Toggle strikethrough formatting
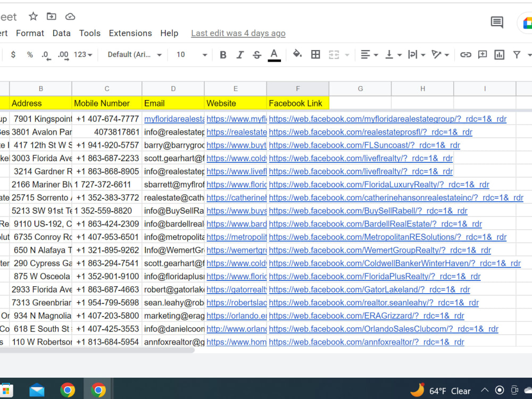 click(x=257, y=55)
